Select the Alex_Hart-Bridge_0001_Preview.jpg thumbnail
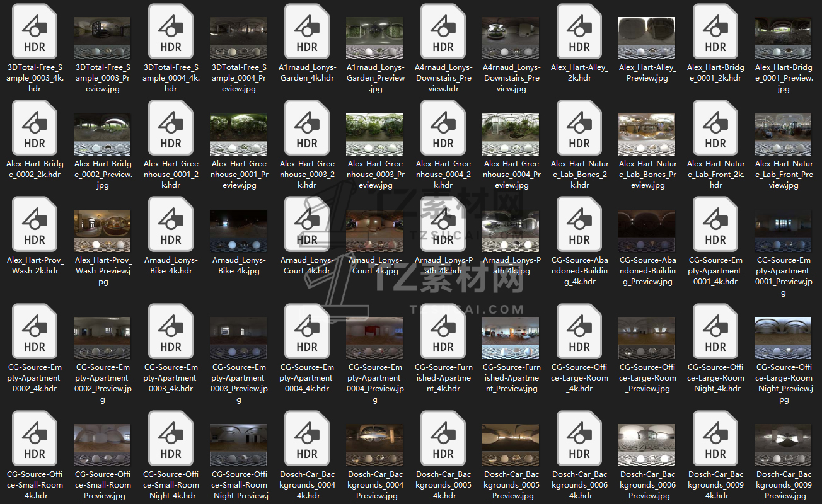The width and height of the screenshot is (822, 504). (784, 38)
